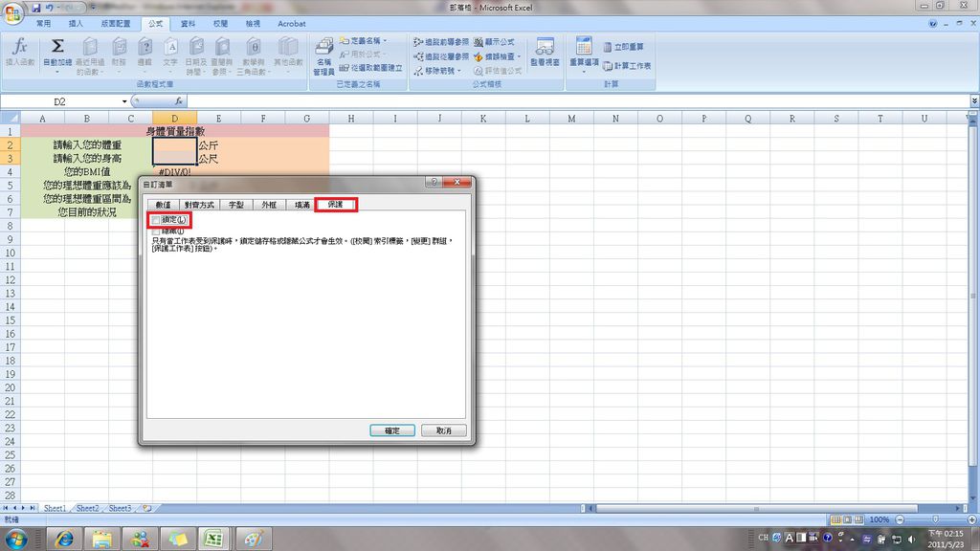Switch to Page Break Preview icon

pyautogui.click(x=858, y=519)
